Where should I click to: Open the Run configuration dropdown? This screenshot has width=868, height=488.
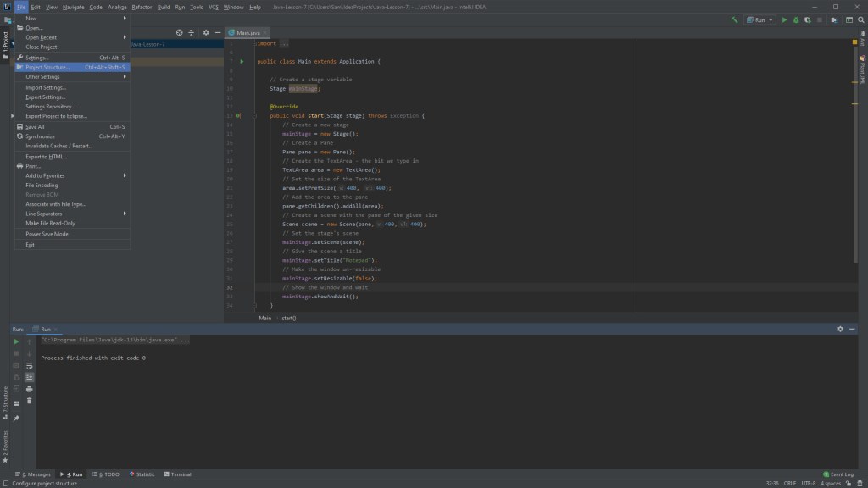pos(759,19)
